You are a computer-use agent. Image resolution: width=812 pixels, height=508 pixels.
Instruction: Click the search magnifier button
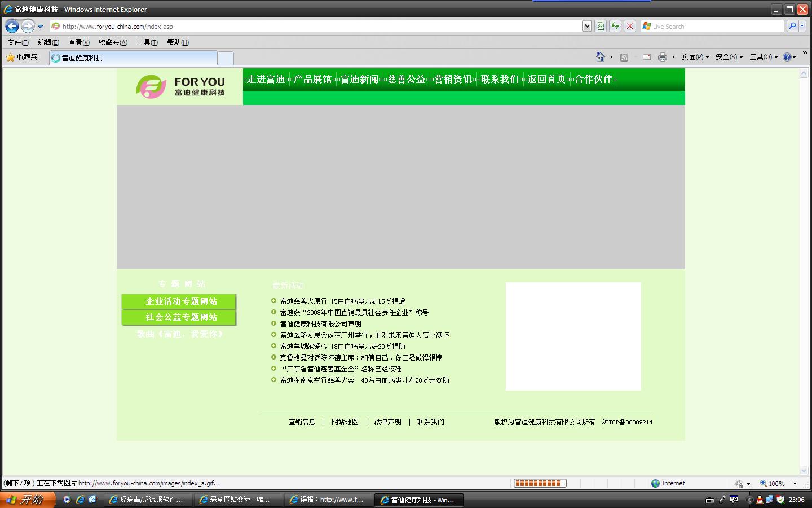click(x=792, y=26)
